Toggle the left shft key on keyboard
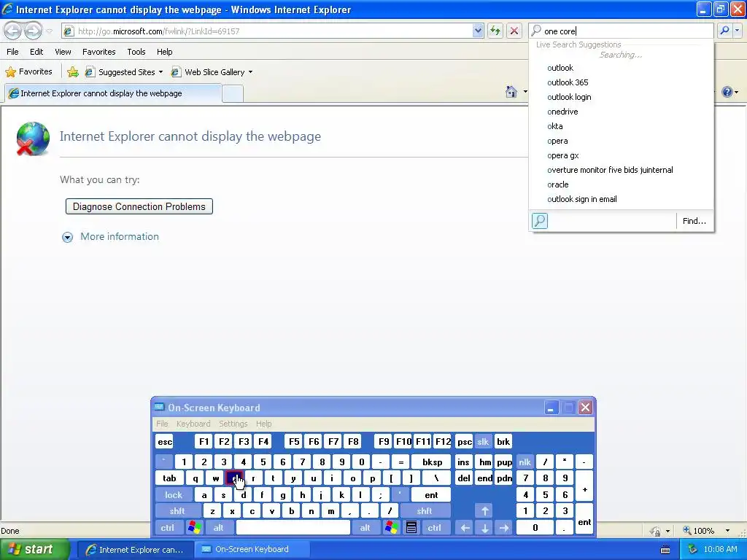Image resolution: width=747 pixels, height=560 pixels. coord(177,511)
